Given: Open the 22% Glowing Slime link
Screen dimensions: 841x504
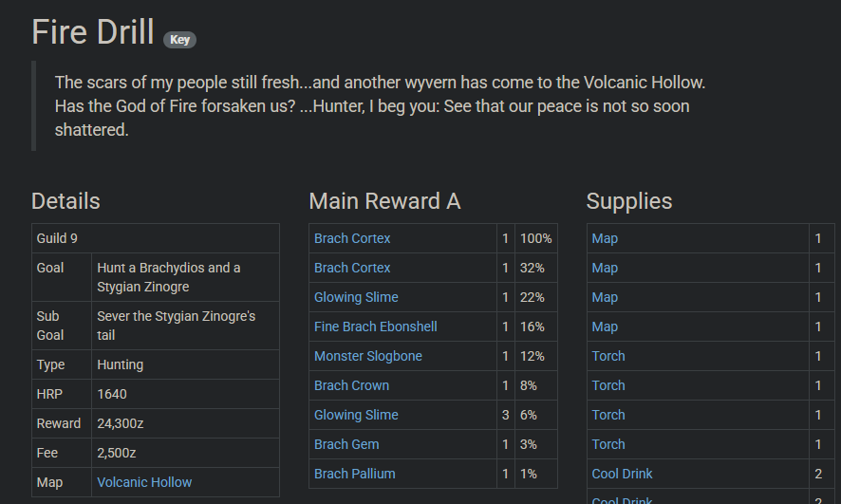Looking at the screenshot, I should click(356, 297).
